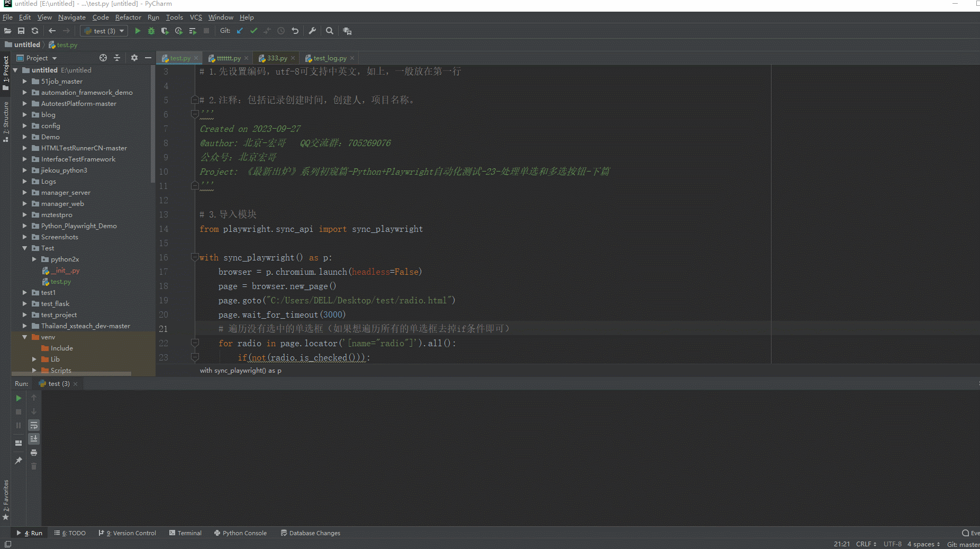Image resolution: width=980 pixels, height=549 pixels.
Task: Click the Synchronize refresh icon
Action: click(x=35, y=31)
